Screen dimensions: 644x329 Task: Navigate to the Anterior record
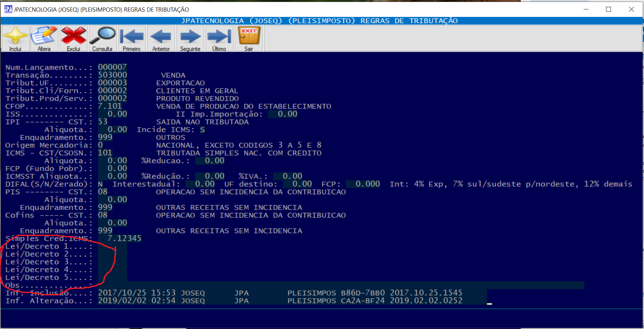(x=161, y=39)
